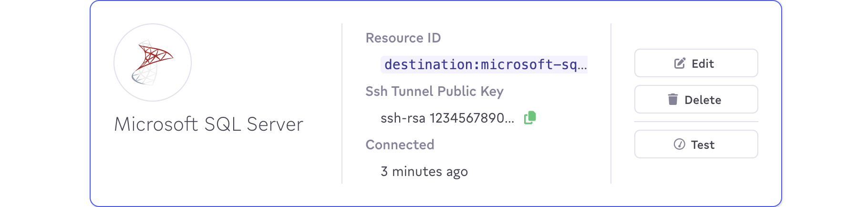Click the trash can icon
Screen dimensions: 868x207
click(672, 99)
